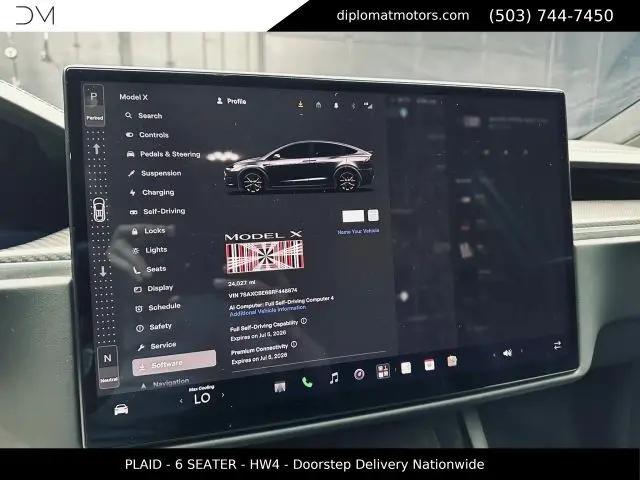Tap the 24,027 mi odometer reading
The width and height of the screenshot is (640, 480).
click(242, 282)
